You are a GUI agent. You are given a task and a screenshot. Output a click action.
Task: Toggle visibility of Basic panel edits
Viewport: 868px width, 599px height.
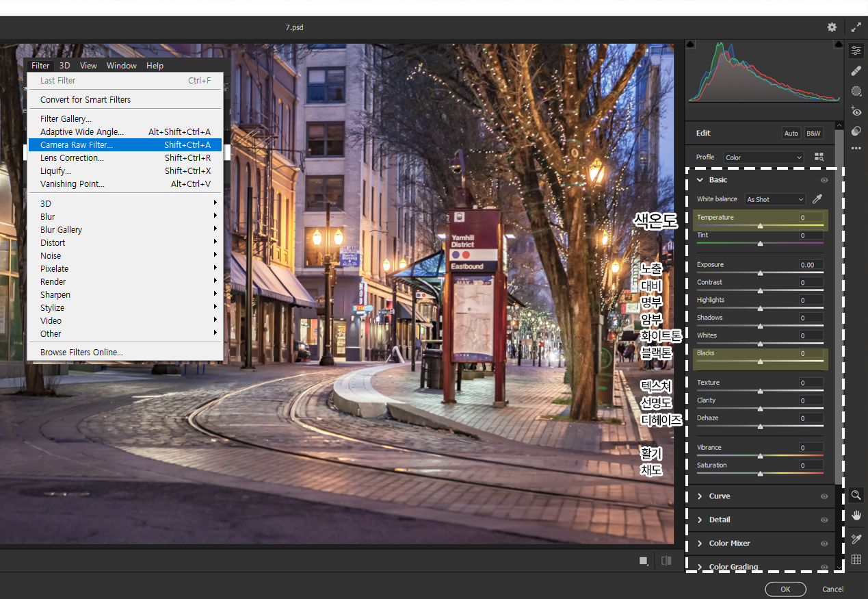[x=824, y=180]
